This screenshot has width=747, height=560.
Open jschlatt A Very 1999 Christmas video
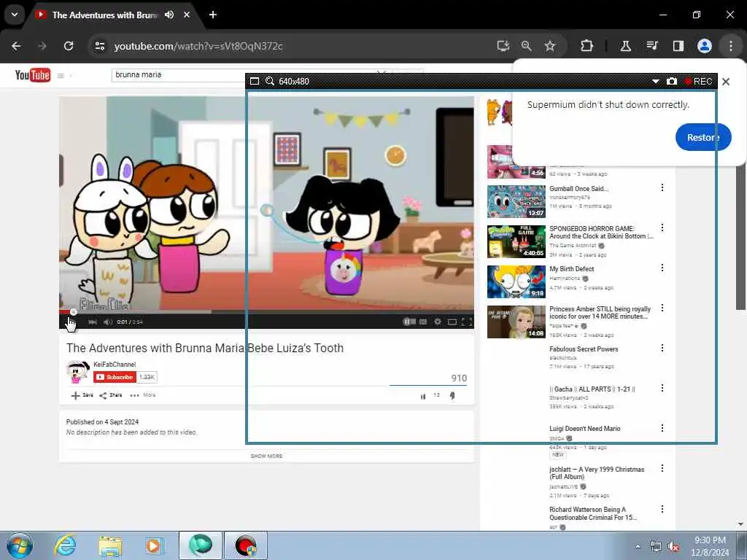(x=597, y=472)
